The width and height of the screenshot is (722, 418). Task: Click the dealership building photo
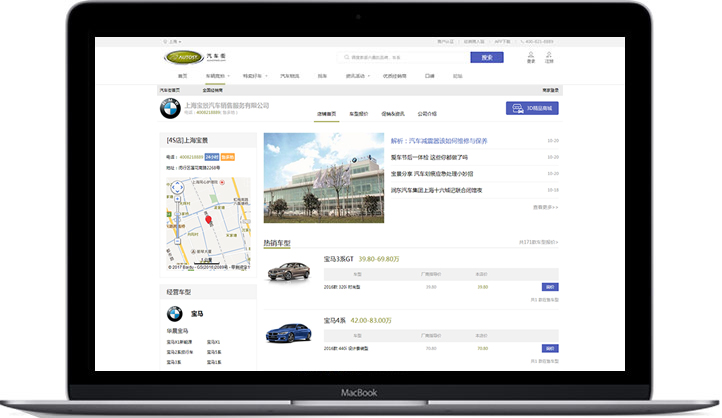click(x=324, y=178)
